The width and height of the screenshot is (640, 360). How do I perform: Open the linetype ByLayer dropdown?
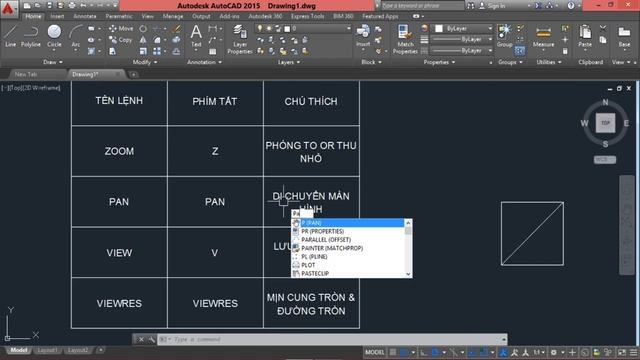tap(462, 51)
